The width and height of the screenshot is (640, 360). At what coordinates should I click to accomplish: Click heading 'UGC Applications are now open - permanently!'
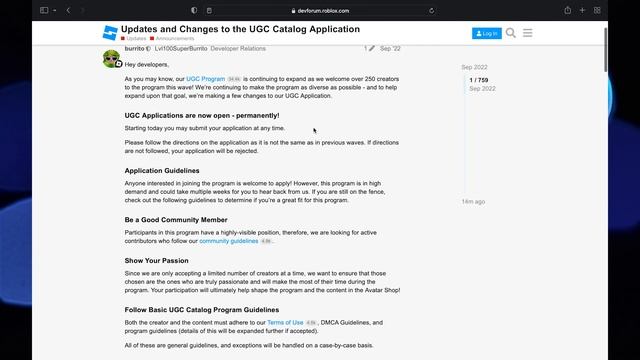click(x=202, y=116)
